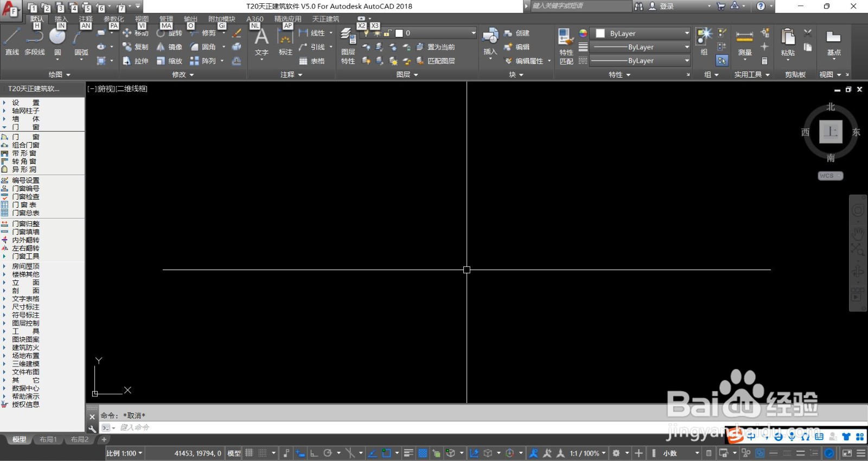Image resolution: width=868 pixels, height=461 pixels.
Task: Open the 小数 units dropdown
Action: (681, 453)
